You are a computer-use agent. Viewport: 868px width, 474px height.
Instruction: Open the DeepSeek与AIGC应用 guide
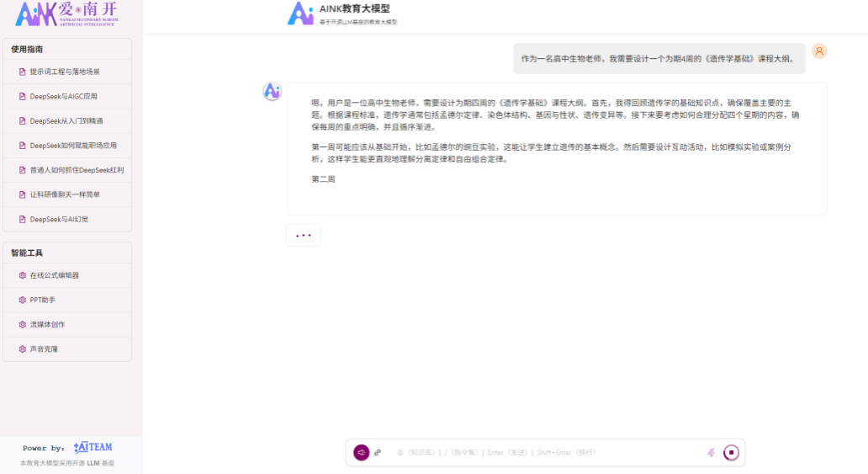pyautogui.click(x=64, y=96)
